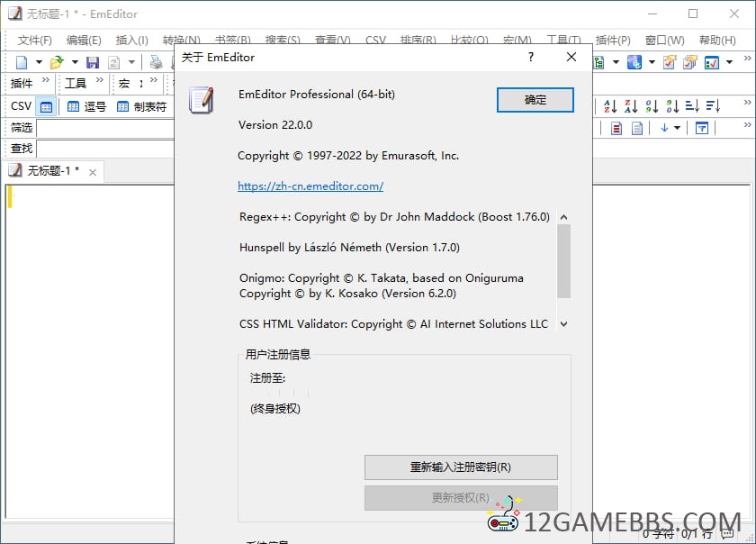The width and height of the screenshot is (756, 544).
Task: Open properties for current configuration icon
Action: point(670,62)
